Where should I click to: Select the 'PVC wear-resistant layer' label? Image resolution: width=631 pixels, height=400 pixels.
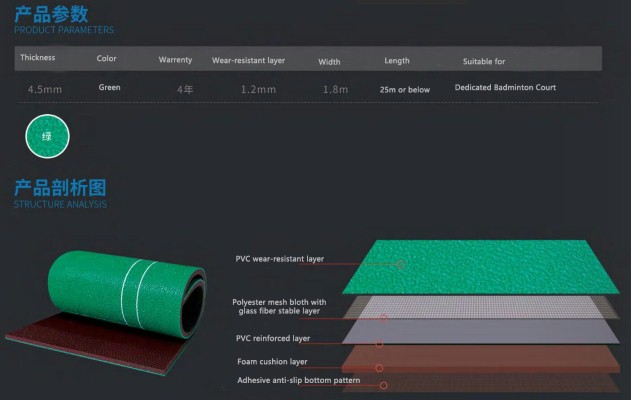(x=280, y=259)
